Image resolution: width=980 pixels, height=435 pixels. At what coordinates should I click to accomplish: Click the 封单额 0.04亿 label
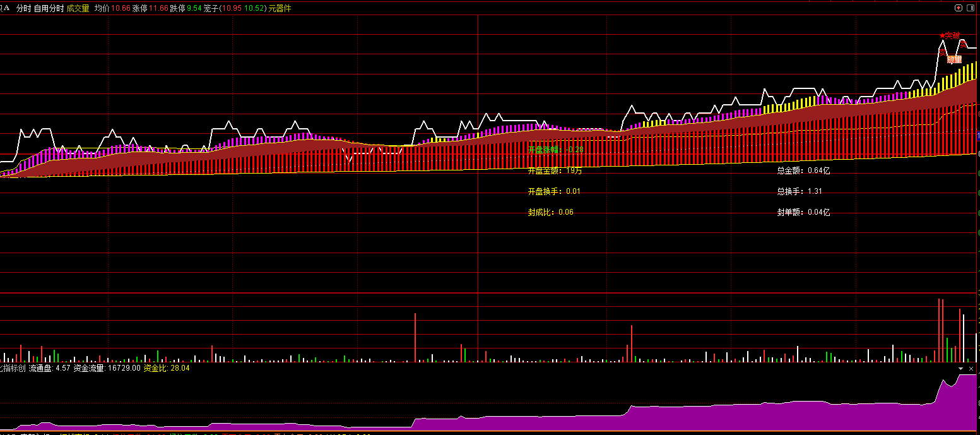click(803, 212)
